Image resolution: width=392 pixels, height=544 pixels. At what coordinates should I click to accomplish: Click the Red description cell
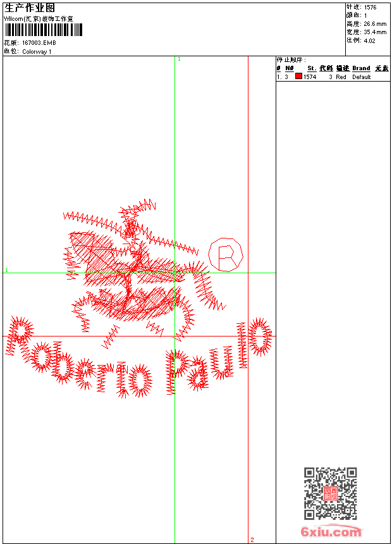(x=341, y=77)
